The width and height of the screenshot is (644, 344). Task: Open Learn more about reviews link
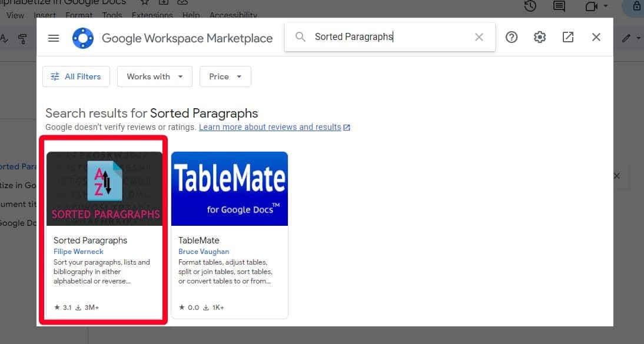click(x=270, y=127)
